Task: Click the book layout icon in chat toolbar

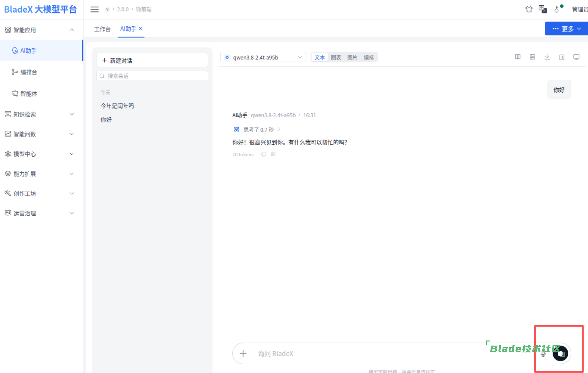Action: pos(518,57)
